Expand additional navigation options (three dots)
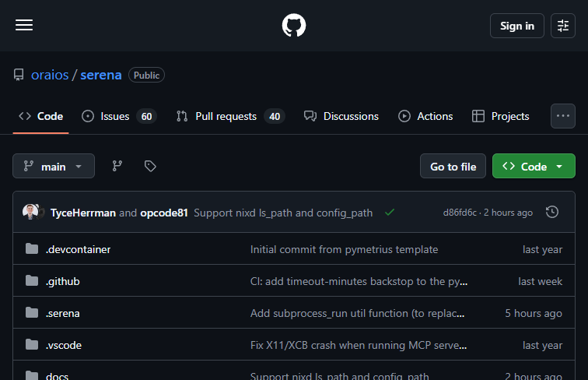The width and height of the screenshot is (588, 380). [563, 116]
